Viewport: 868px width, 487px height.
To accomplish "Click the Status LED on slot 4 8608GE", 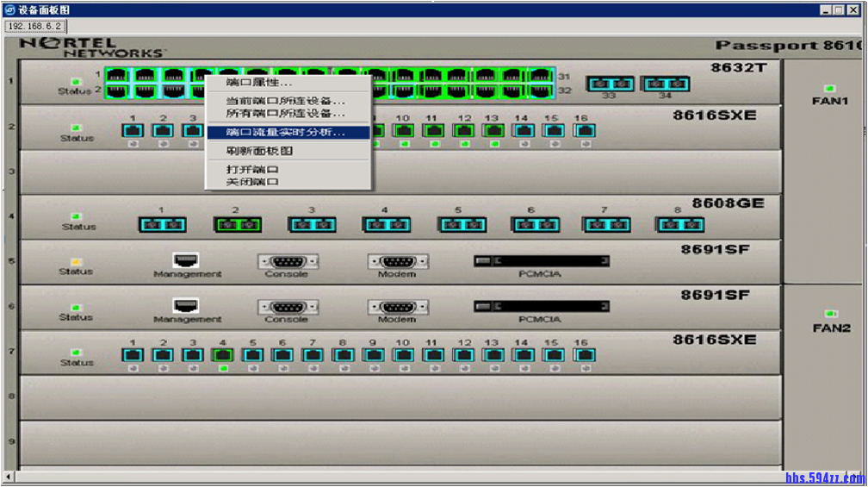I will coord(76,216).
